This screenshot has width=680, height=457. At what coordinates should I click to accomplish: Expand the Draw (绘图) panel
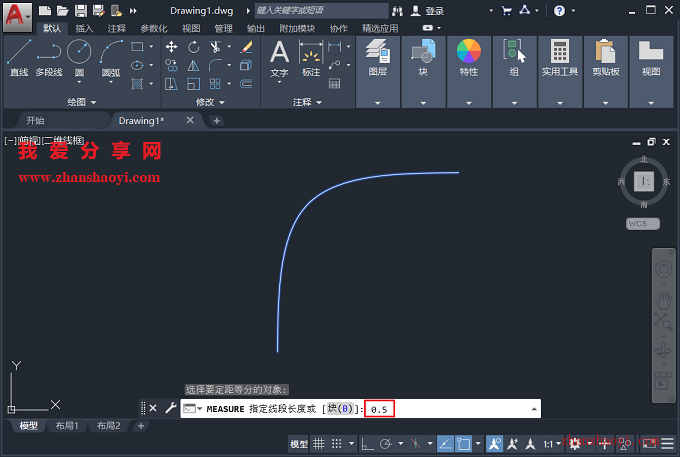click(x=82, y=102)
